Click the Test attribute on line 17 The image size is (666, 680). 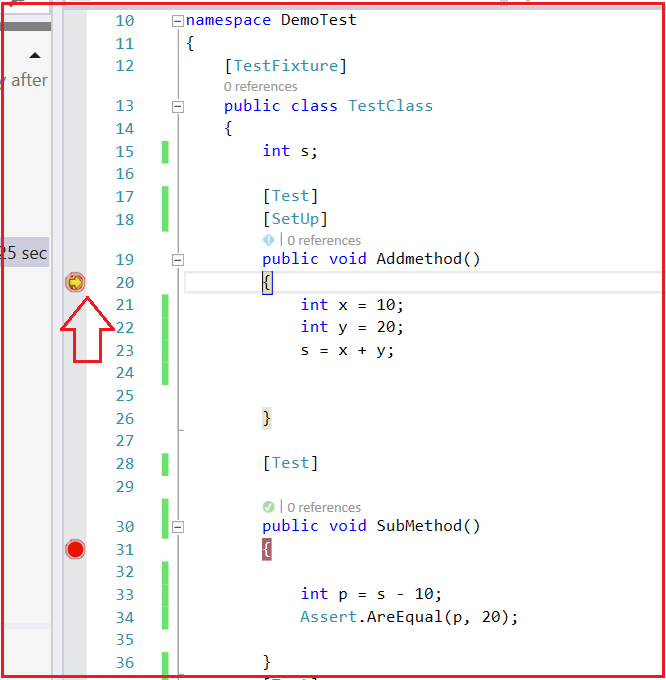point(291,196)
